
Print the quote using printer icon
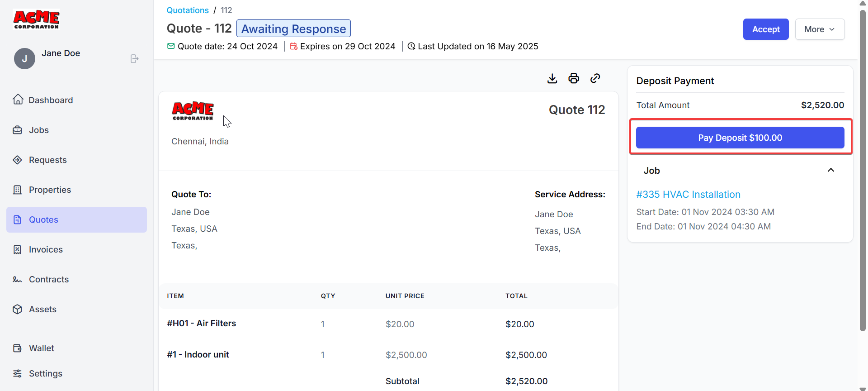pos(574,78)
